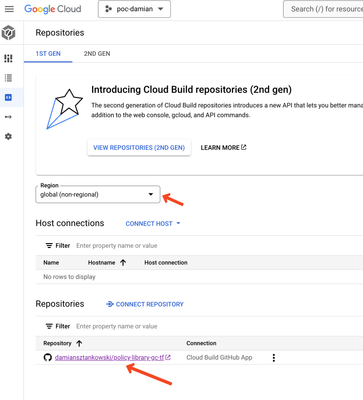363x400 pixels.
Task: Toggle the Hostname sort arrow
Action: 123,263
